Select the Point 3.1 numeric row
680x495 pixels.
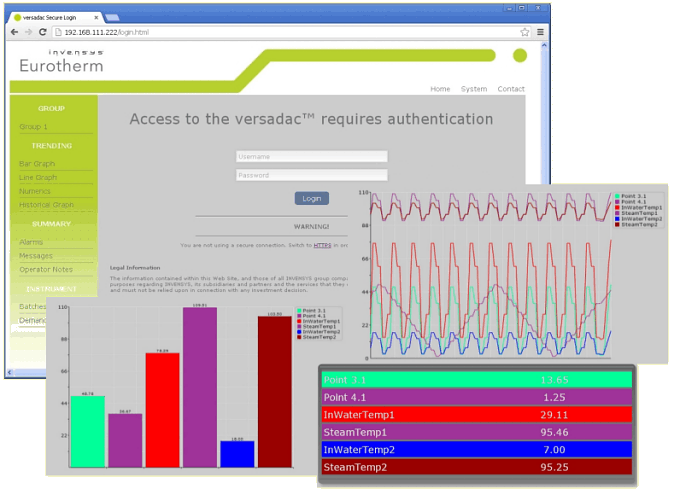477,380
